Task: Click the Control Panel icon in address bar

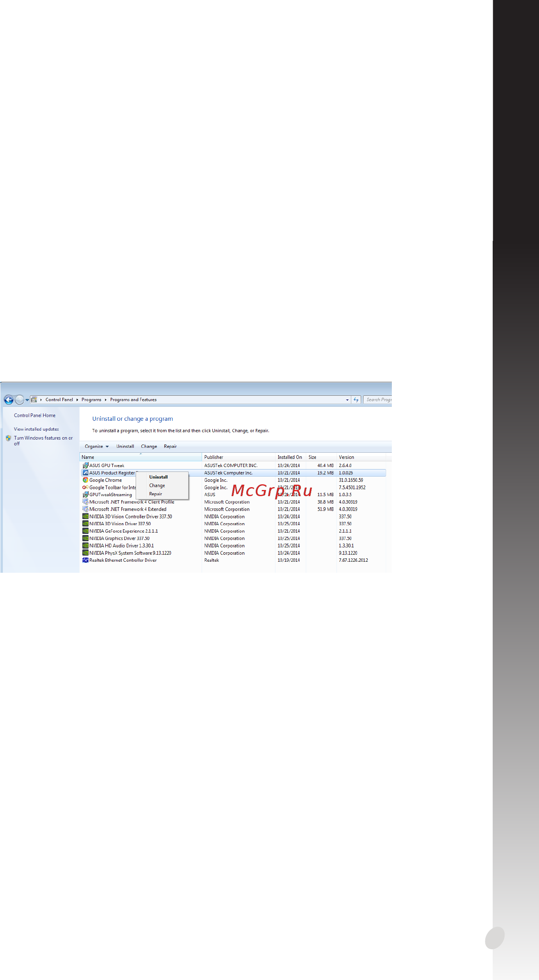Action: point(34,399)
